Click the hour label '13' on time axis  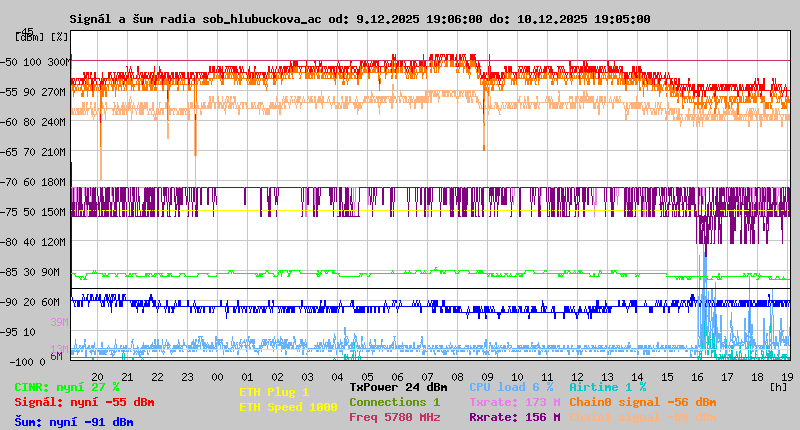pyautogui.click(x=608, y=377)
